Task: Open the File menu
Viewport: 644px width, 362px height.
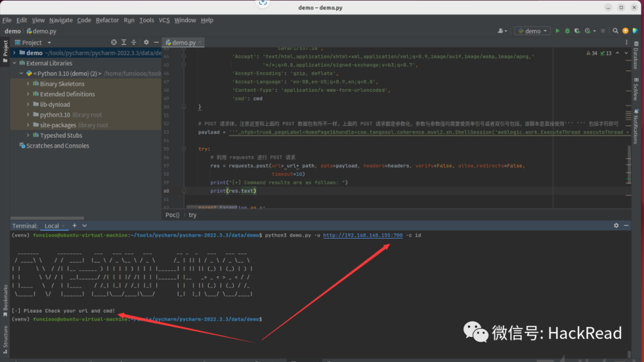Action: (7, 20)
